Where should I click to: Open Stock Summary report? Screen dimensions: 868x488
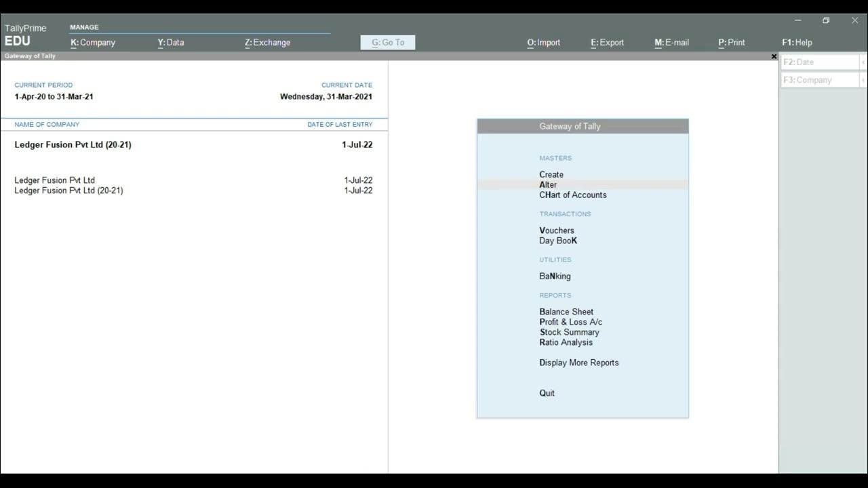[569, 332]
